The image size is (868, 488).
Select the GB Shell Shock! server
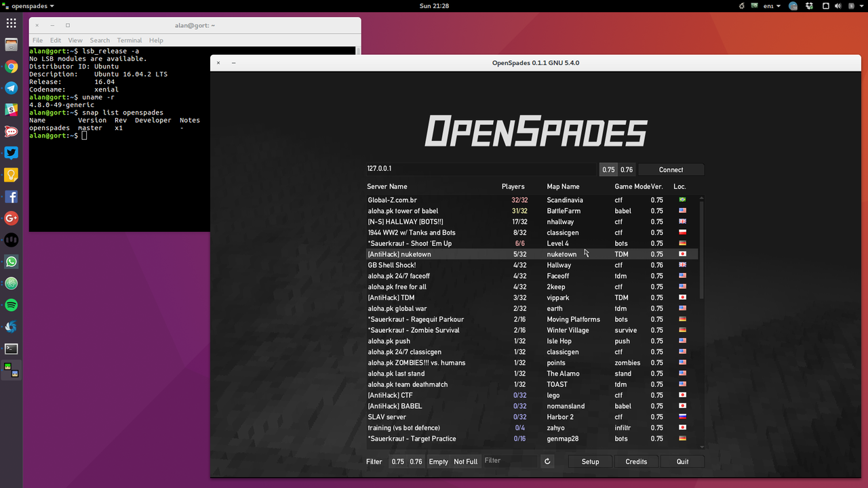tap(532, 265)
